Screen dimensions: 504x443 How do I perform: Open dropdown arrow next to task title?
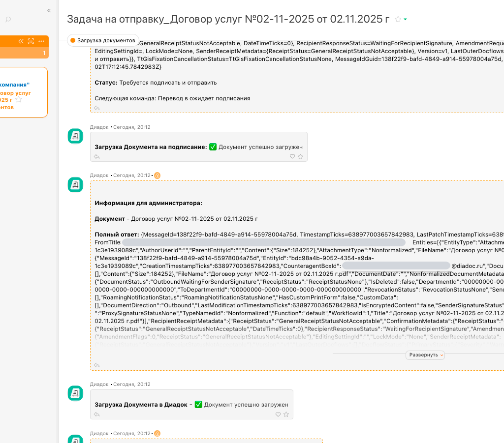point(405,20)
